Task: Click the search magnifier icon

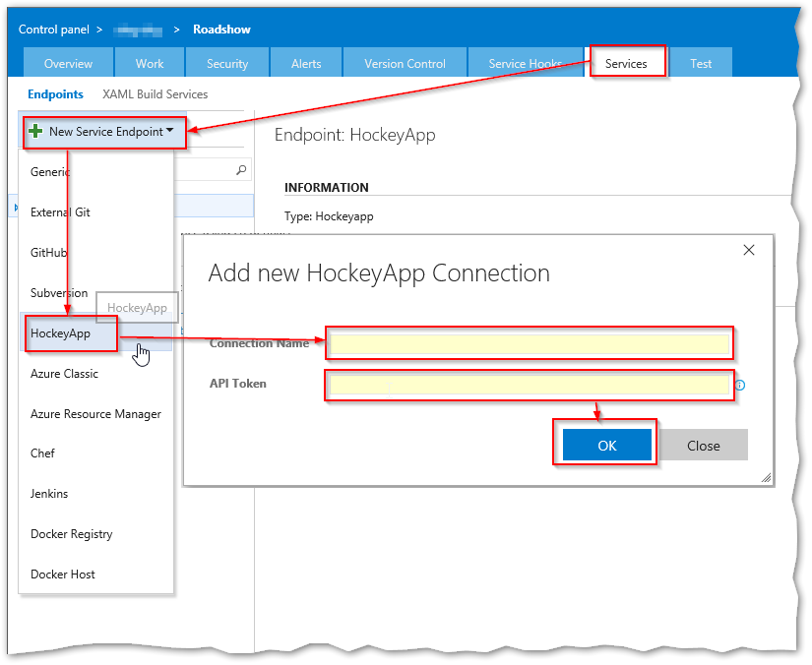Action: click(x=241, y=170)
